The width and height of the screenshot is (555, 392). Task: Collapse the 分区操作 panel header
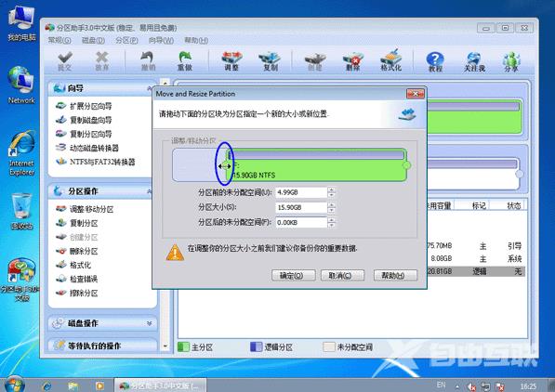102,191
